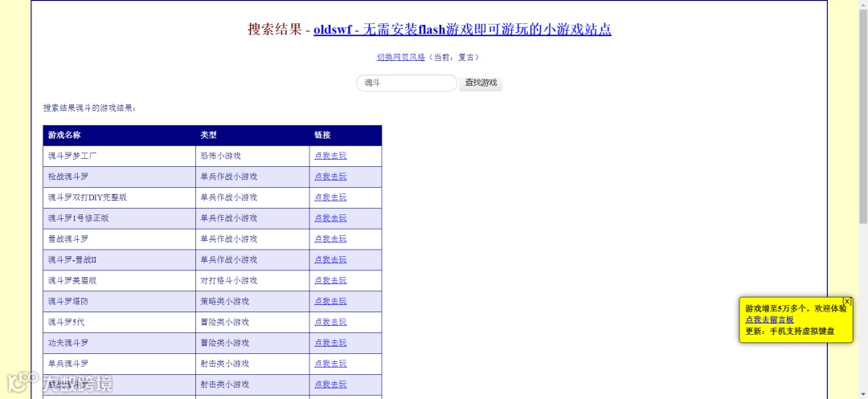Screen dimensions: 868x399
Task: Select the 对打格斗小游戏 type cell
Action: (252, 281)
